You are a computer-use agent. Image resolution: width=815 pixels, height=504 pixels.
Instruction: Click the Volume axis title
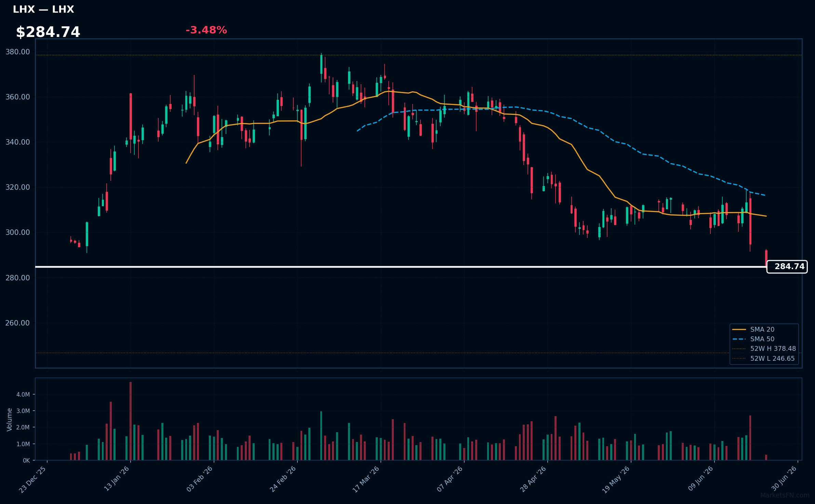10,420
